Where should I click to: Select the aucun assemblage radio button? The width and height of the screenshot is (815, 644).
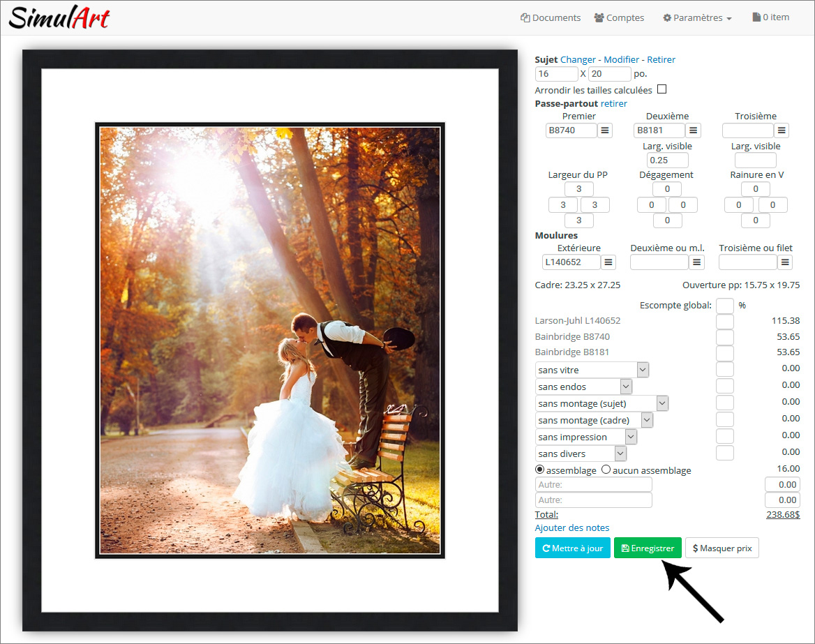tap(606, 470)
